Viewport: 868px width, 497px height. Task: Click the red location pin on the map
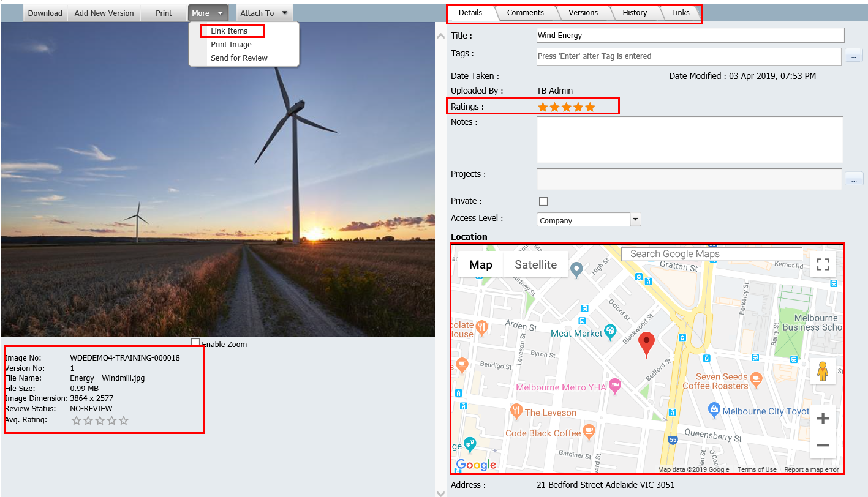click(646, 345)
